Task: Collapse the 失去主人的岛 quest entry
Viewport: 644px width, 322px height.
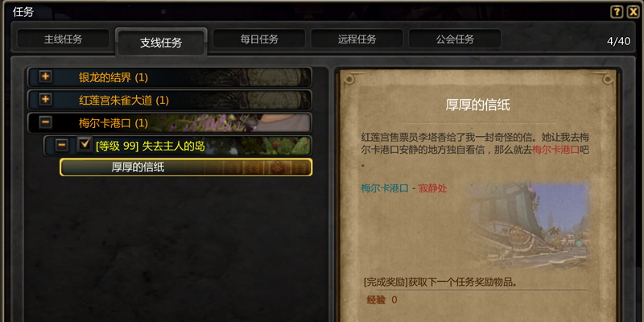Action: [x=62, y=145]
